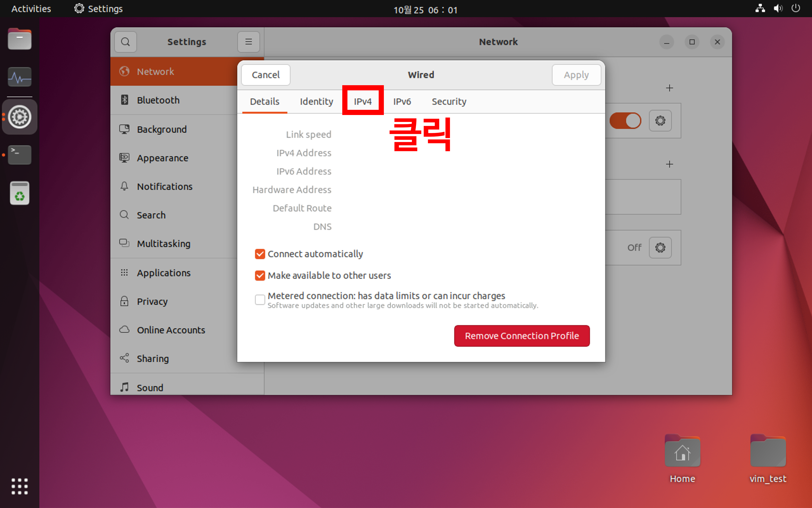Open the power system menu in top bar
The image size is (812, 508).
[x=796, y=8]
